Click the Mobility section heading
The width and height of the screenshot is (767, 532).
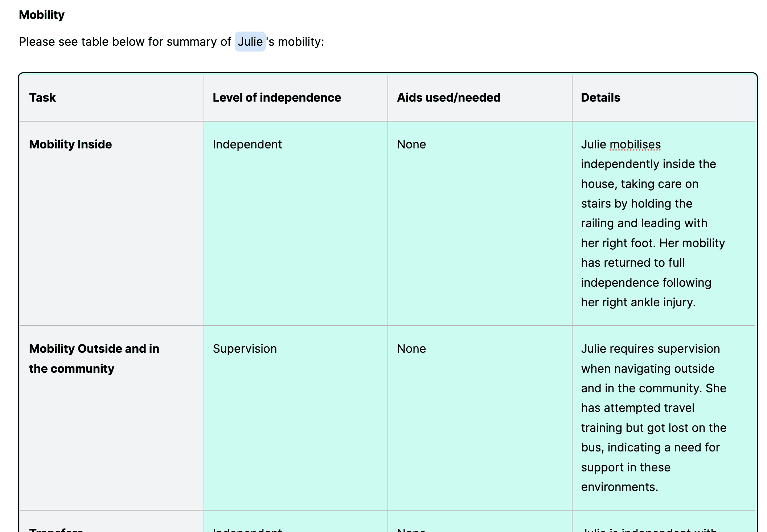(x=42, y=15)
